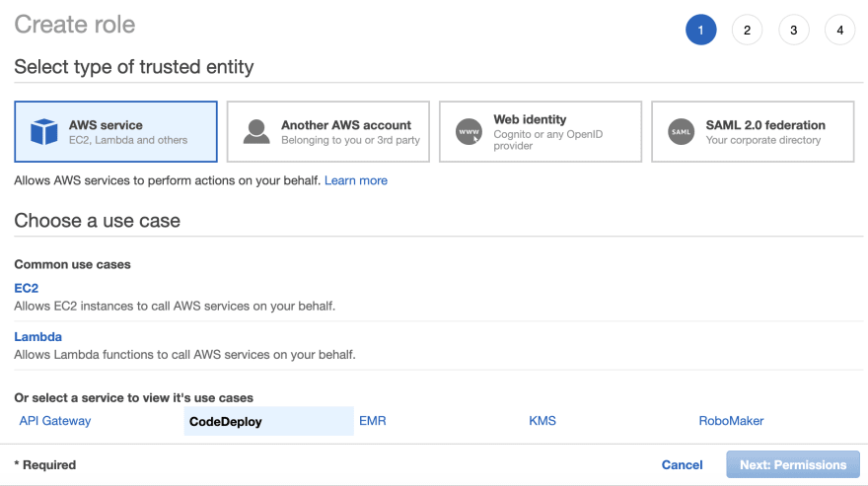868x486 pixels.
Task: Click the 'Allows Lambda functions to call AWS services' description
Action: (x=184, y=355)
